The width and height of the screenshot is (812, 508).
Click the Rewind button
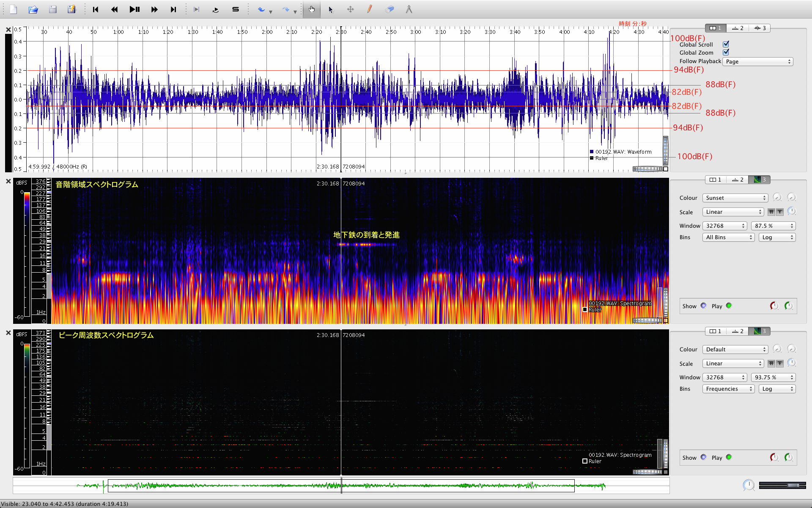pos(114,9)
